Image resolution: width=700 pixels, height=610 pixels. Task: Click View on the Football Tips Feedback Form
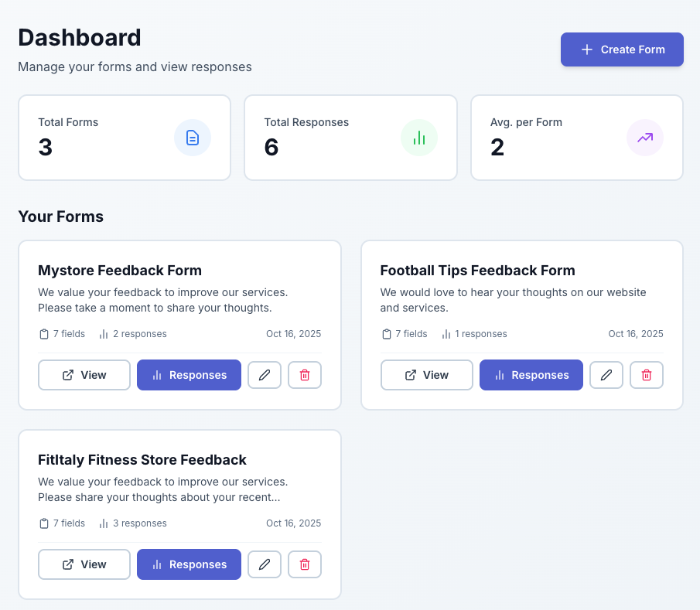pos(426,374)
